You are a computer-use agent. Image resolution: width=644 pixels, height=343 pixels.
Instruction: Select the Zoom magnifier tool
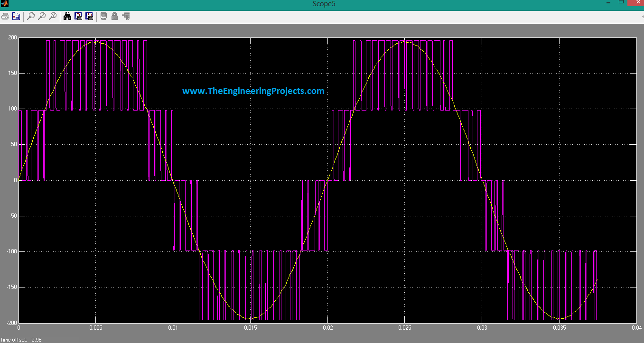31,16
